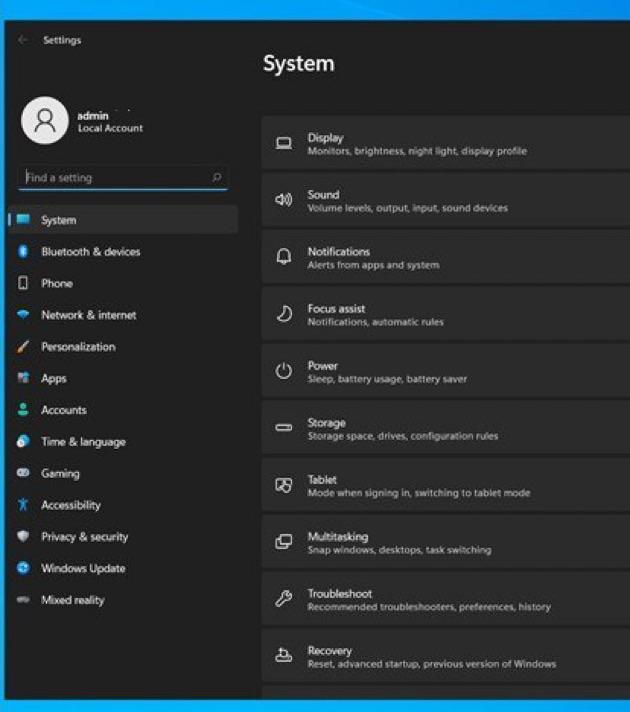Click the Recovery icon

284,655
